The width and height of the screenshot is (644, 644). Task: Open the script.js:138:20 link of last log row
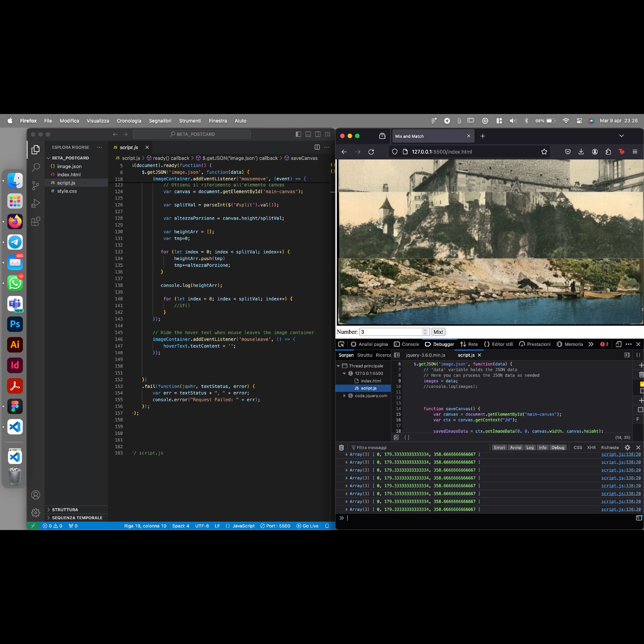[621, 510]
